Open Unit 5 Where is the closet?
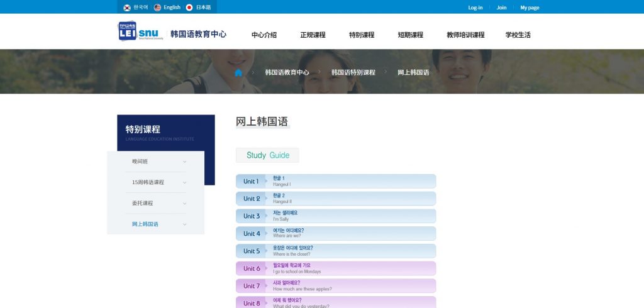This screenshot has height=308, width=644. (x=336, y=251)
